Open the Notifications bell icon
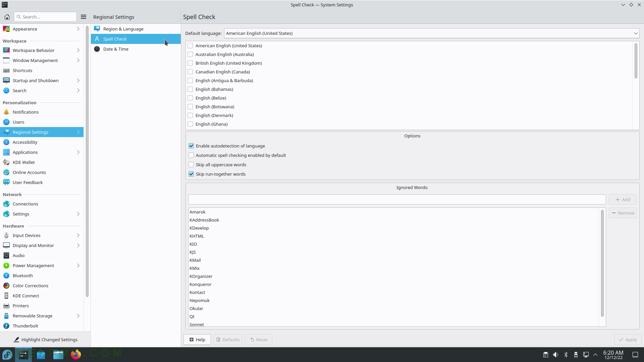Screen dimensions: 644x362 pos(6,112)
